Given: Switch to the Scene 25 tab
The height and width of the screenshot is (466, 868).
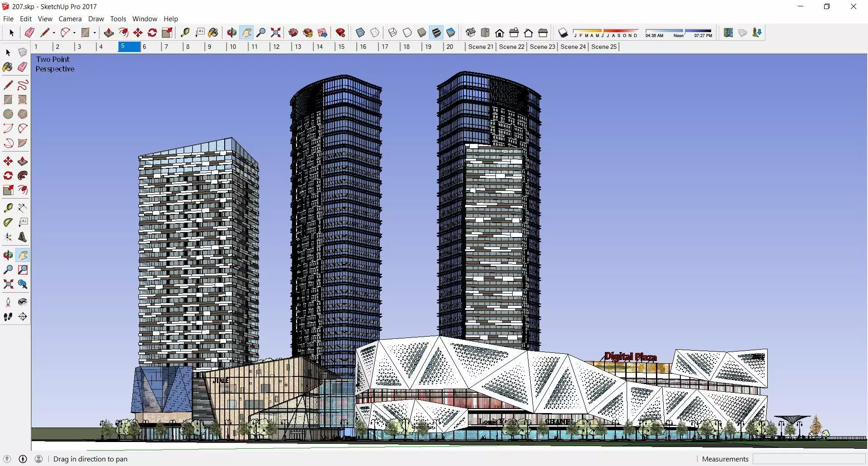Looking at the screenshot, I should click(x=604, y=47).
